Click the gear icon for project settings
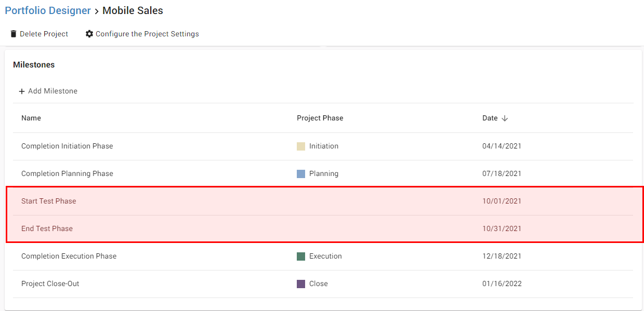The width and height of the screenshot is (644, 311). [89, 34]
